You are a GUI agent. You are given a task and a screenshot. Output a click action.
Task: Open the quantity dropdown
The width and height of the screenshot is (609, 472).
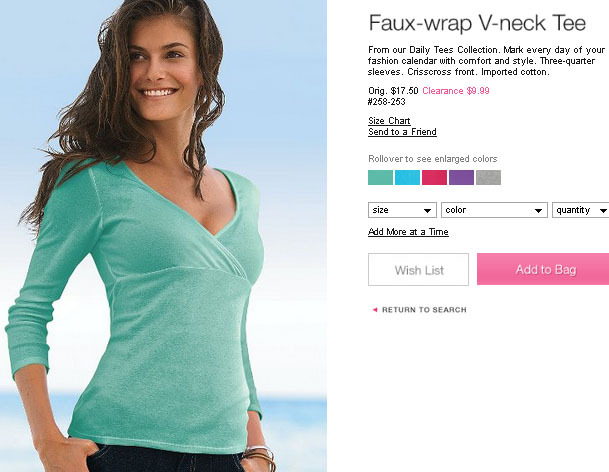tap(581, 210)
